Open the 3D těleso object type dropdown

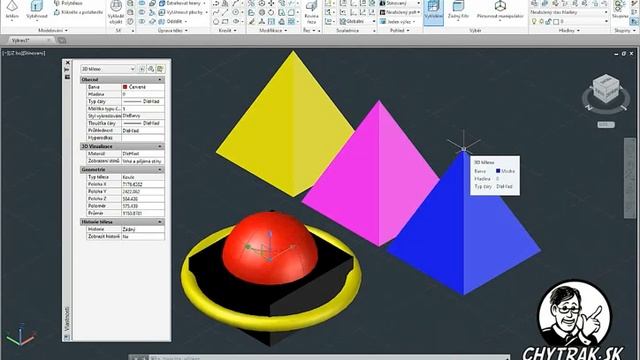108,69
